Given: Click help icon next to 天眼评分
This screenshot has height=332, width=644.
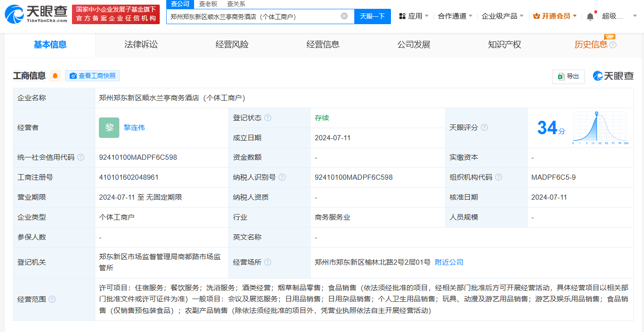Looking at the screenshot, I should point(484,128).
